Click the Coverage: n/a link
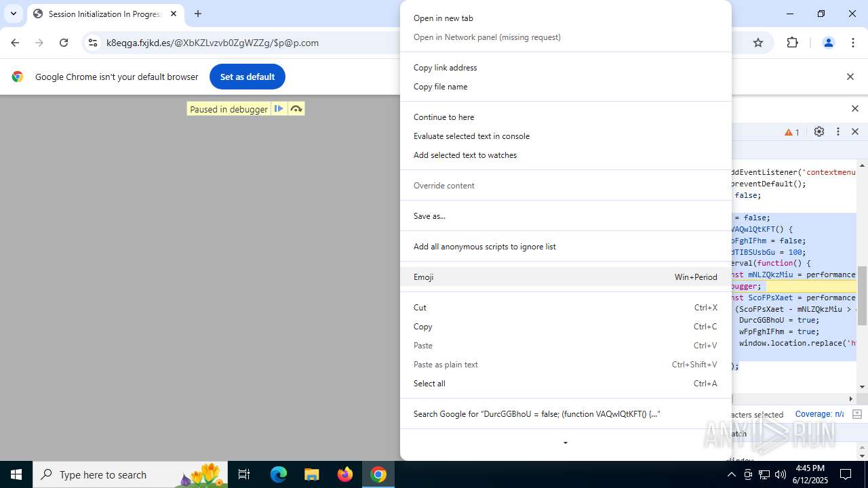 [x=819, y=414]
